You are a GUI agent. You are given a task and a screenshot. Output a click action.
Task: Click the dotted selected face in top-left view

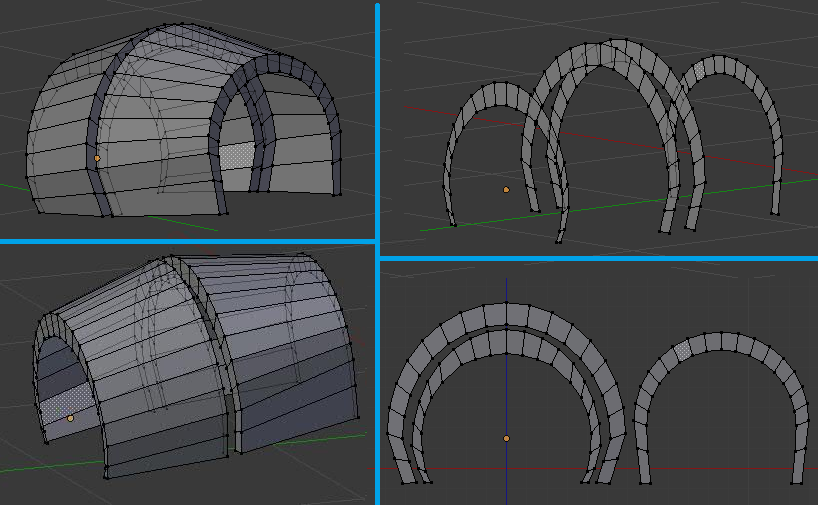click(x=236, y=154)
